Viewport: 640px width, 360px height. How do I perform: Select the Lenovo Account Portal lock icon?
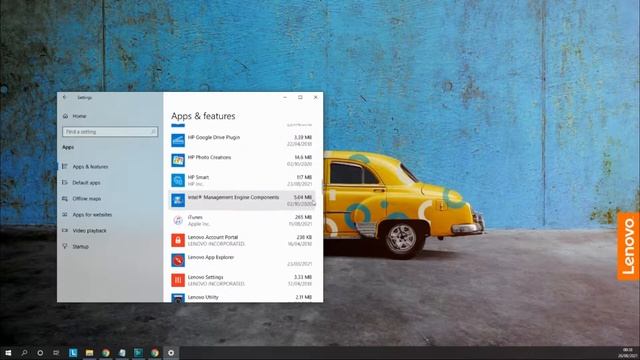tap(178, 240)
